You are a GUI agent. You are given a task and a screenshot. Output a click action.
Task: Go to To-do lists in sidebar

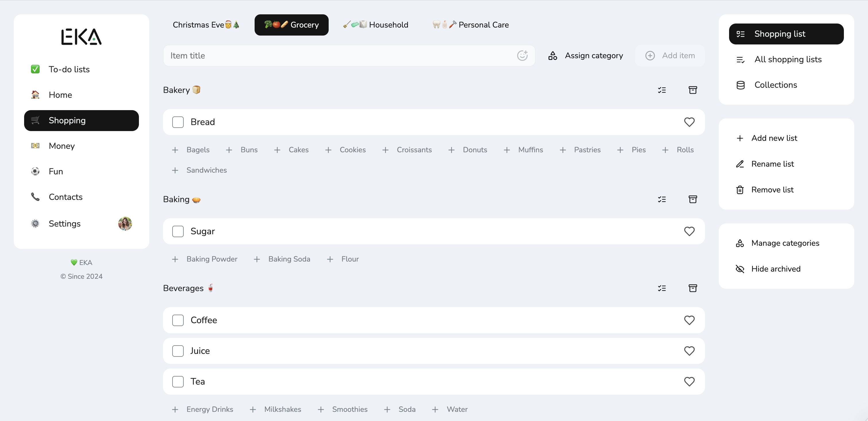(81, 69)
